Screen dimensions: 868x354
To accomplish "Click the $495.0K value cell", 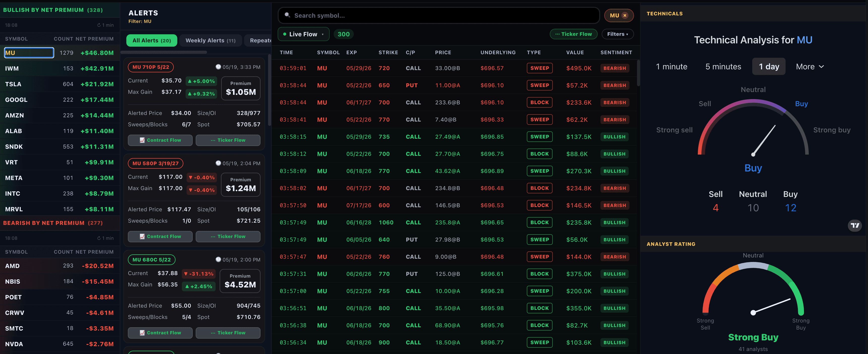I will [578, 68].
